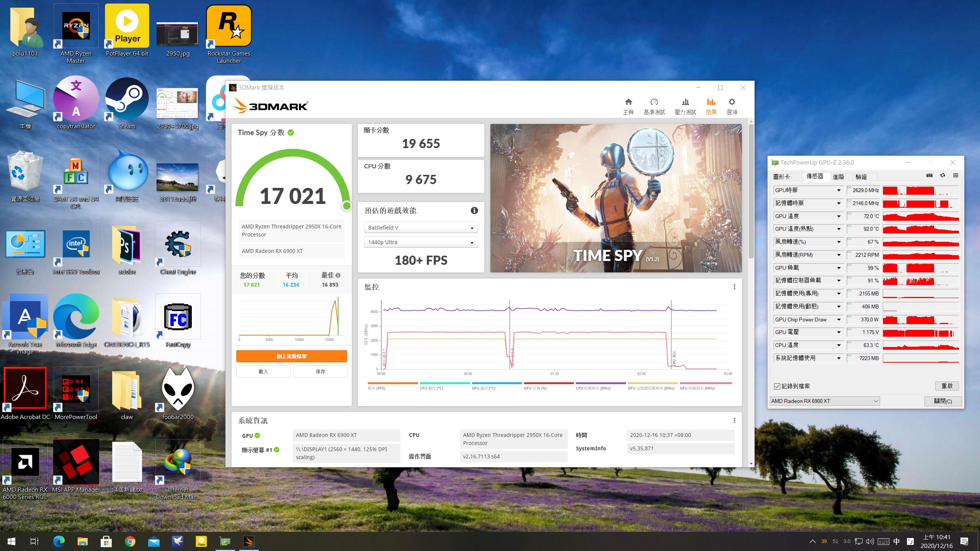980x551 pixels.
Task: Expand the system tray hidden icons chevron
Action: [x=812, y=541]
